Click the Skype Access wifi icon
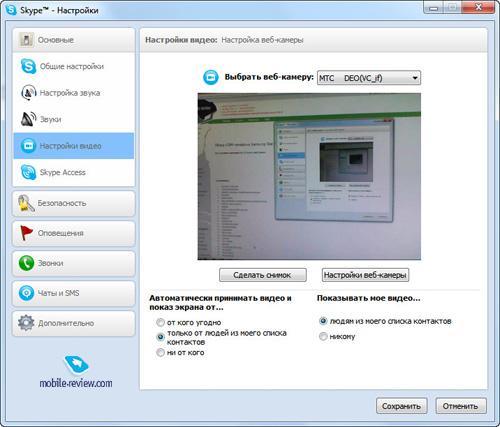Viewport: 500px width, 427px height. click(28, 172)
